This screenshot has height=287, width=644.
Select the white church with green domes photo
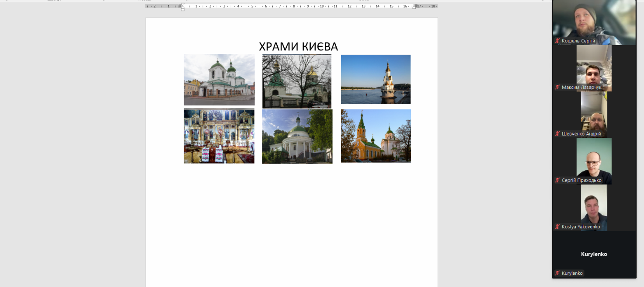point(219,80)
